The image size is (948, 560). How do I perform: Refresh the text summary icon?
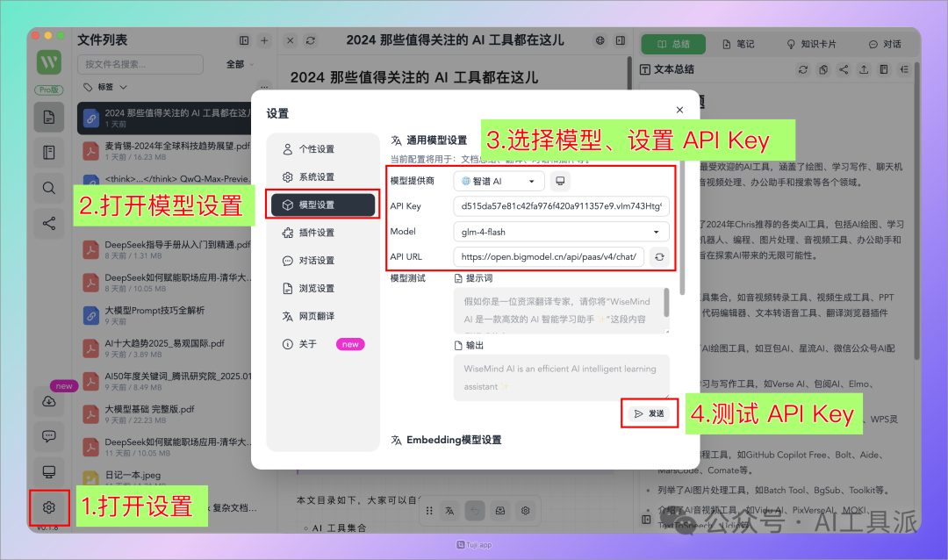pyautogui.click(x=803, y=69)
